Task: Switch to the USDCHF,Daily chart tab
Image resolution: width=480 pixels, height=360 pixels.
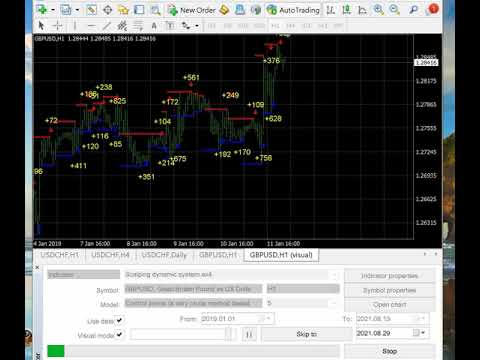Action: click(164, 255)
